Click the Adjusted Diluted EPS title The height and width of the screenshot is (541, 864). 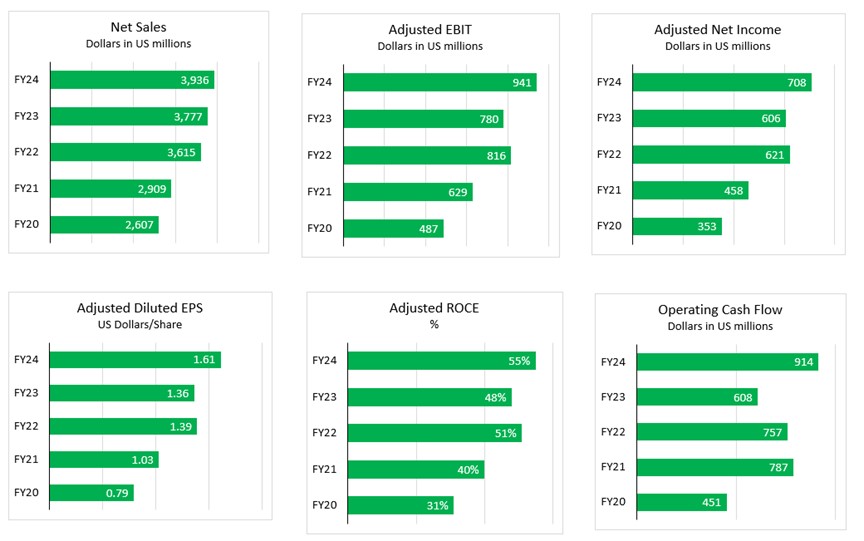[x=139, y=308]
